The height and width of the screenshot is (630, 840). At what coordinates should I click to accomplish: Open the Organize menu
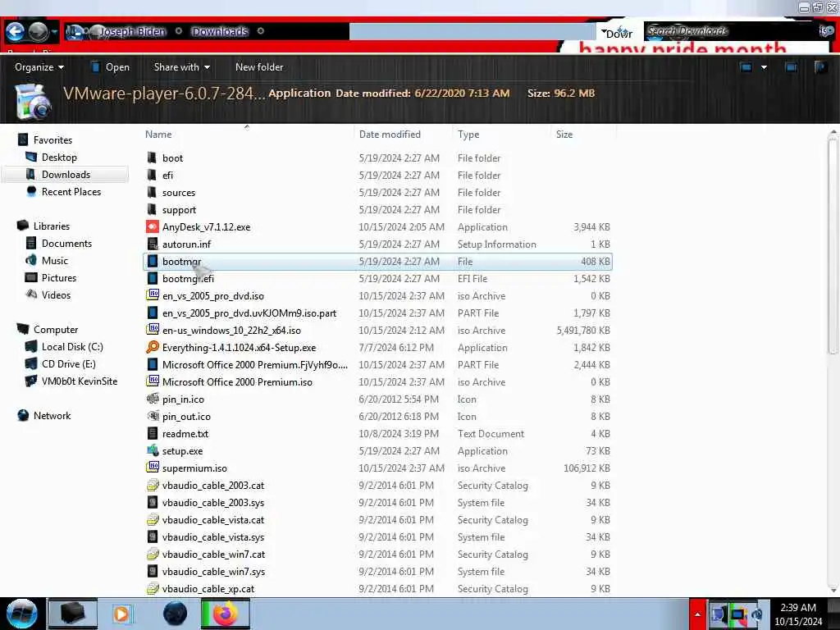39,67
